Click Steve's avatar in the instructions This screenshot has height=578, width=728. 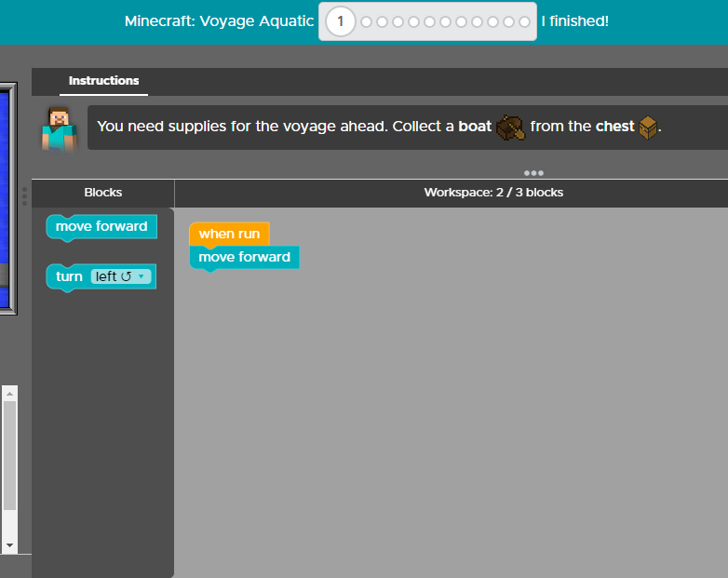[x=59, y=128]
